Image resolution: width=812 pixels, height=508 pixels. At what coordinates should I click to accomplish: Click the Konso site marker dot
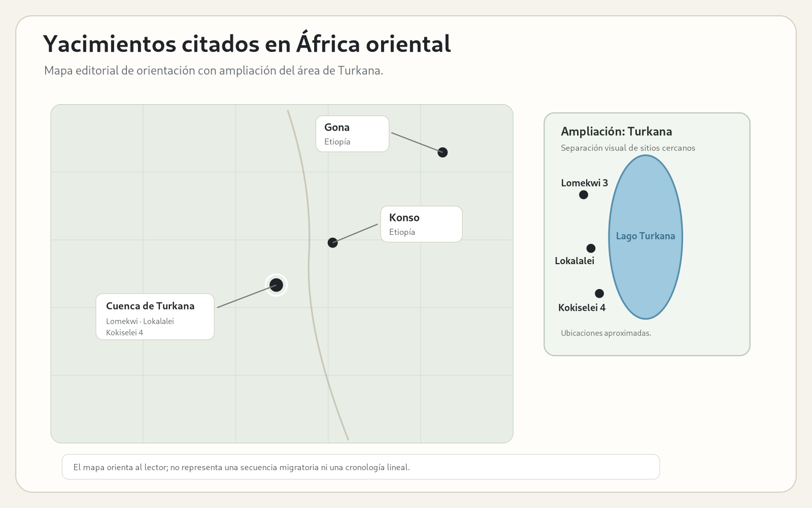coord(332,243)
